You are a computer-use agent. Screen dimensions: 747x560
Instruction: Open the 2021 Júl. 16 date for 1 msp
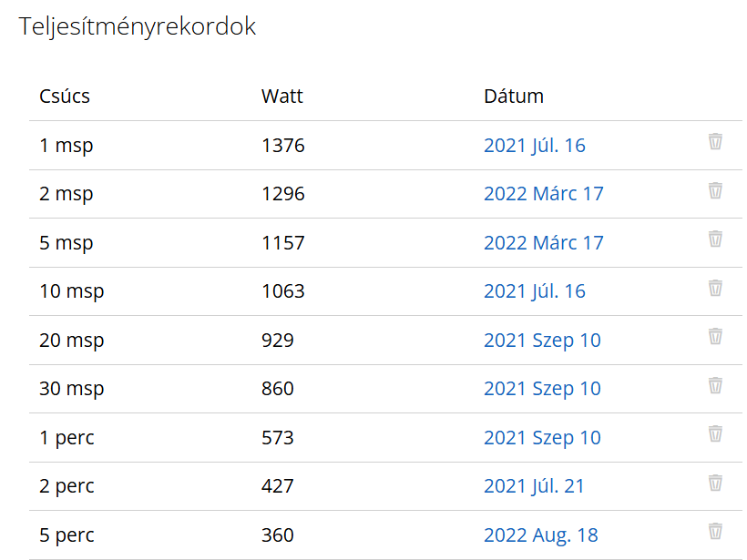[x=535, y=146]
